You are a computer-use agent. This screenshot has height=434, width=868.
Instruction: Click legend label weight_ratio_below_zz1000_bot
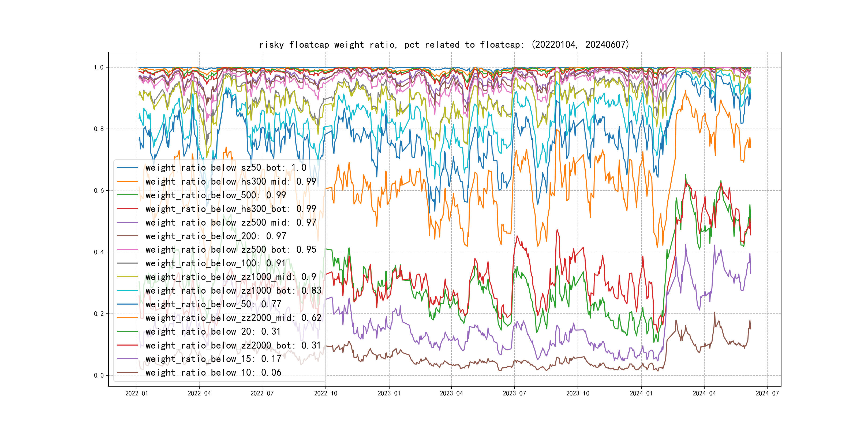point(233,290)
